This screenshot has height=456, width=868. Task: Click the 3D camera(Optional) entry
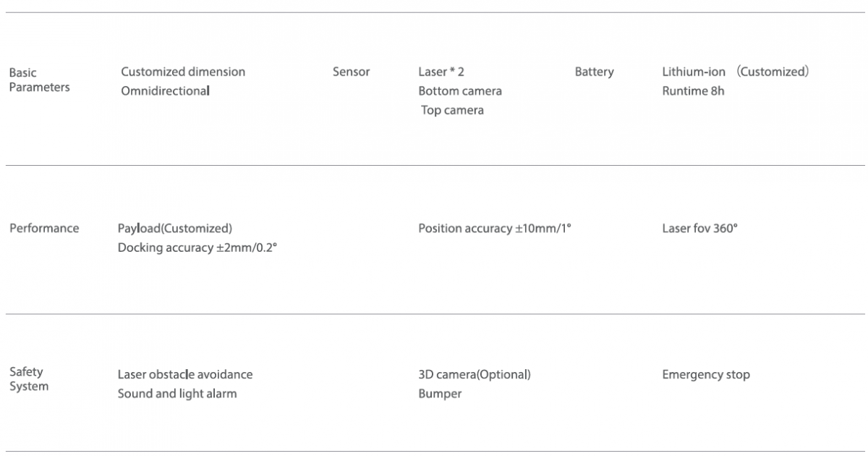475,375
